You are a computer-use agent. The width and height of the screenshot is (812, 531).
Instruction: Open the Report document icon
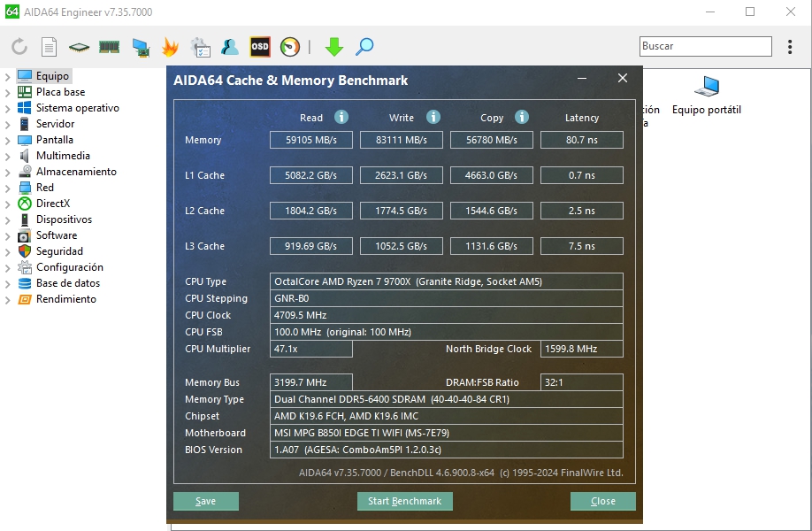49,47
